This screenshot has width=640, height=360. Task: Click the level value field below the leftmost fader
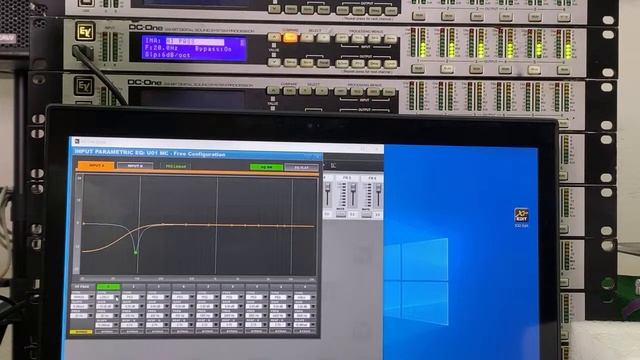pos(327,214)
